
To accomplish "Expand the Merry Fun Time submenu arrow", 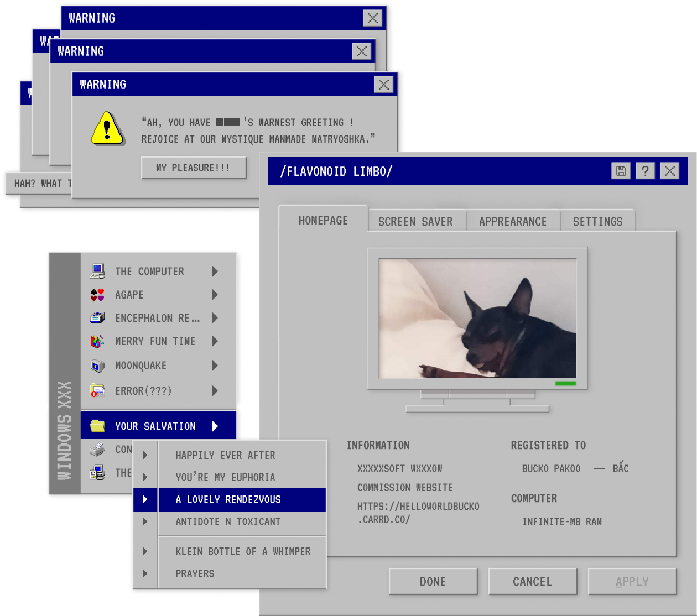I will 215,341.
